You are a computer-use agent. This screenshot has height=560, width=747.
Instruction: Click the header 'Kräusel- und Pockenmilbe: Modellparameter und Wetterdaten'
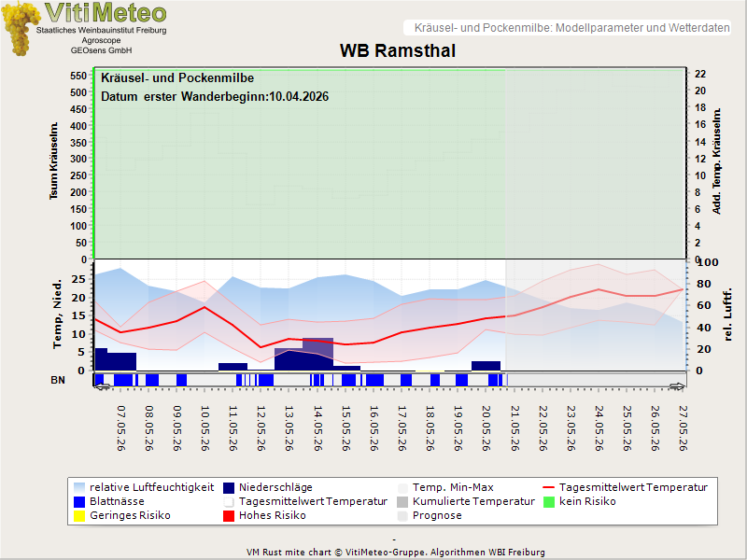pyautogui.click(x=571, y=28)
